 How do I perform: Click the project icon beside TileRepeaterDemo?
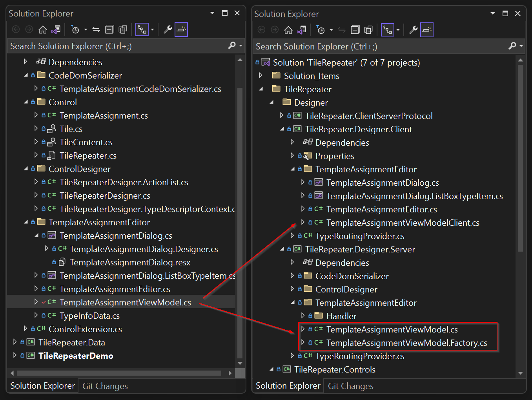pyautogui.click(x=31, y=355)
